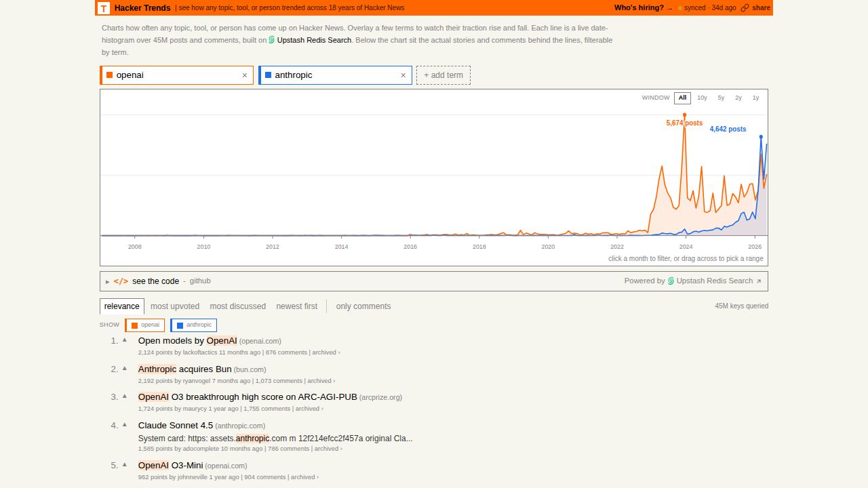Screen dimensions: 868x488
Task: Open 'Upstash Redis Search' link in description
Action: pyautogui.click(x=314, y=40)
